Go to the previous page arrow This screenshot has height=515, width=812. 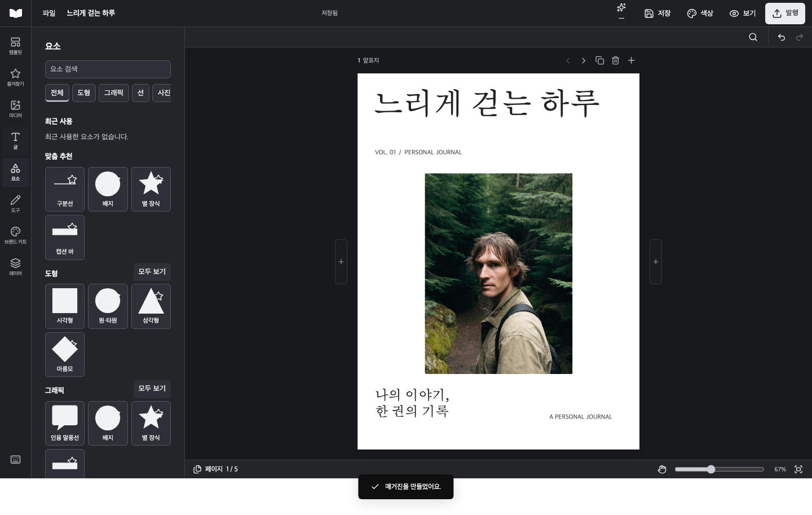pos(568,60)
